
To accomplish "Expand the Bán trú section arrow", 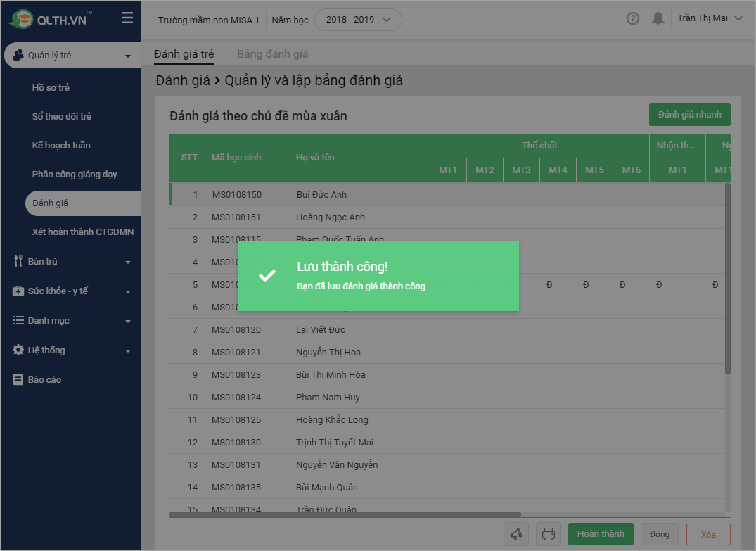I will 128,262.
